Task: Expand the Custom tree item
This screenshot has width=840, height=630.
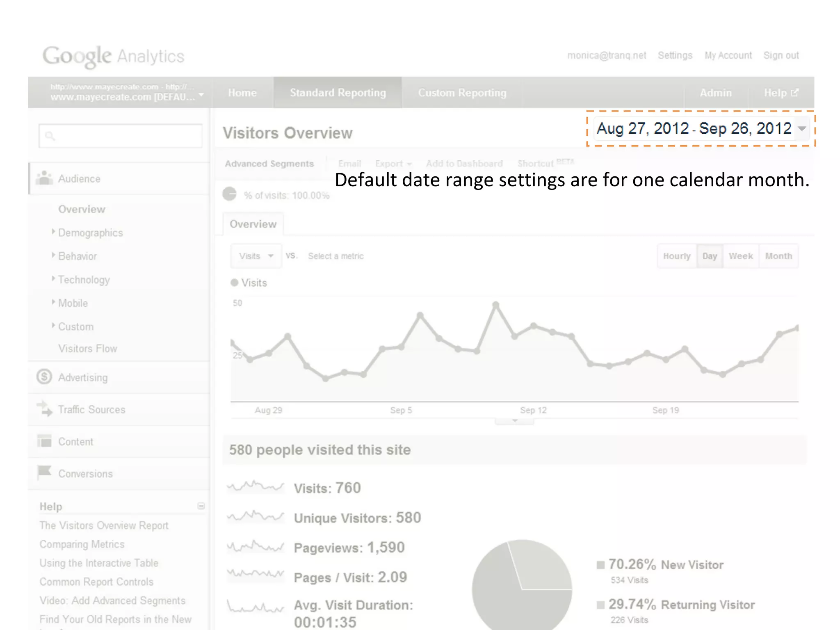Action: click(x=53, y=325)
